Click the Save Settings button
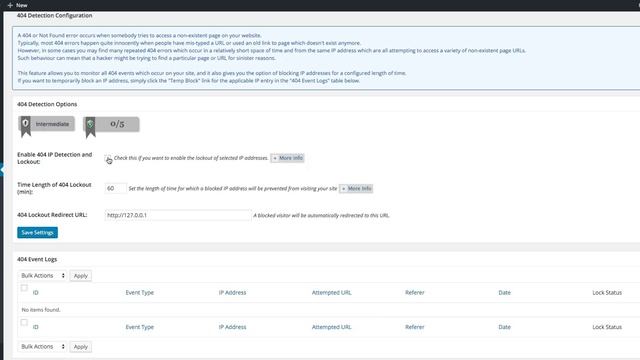 38,232
